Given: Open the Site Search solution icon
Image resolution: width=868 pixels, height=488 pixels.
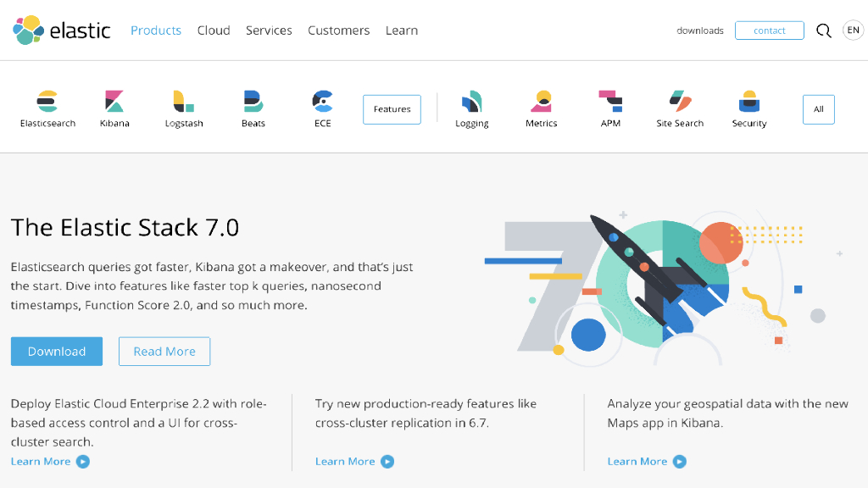Looking at the screenshot, I should (680, 102).
